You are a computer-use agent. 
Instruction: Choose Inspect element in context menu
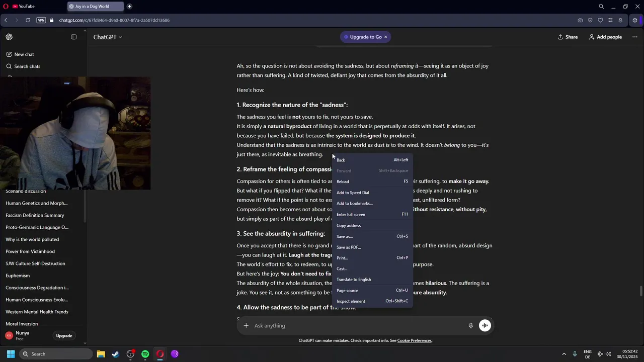(372, 301)
